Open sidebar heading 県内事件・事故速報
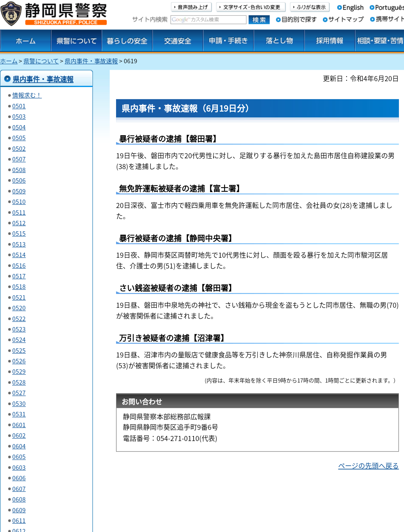This screenshot has width=404, height=532. point(43,79)
